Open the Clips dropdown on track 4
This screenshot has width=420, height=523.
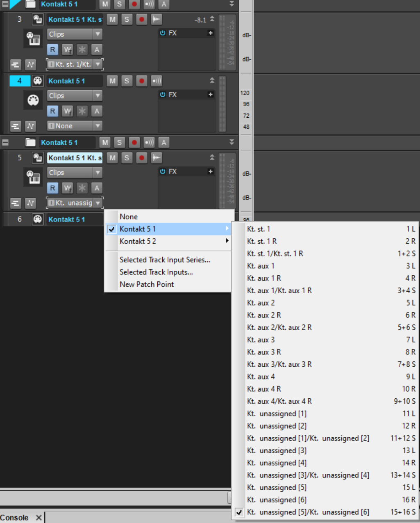click(74, 96)
